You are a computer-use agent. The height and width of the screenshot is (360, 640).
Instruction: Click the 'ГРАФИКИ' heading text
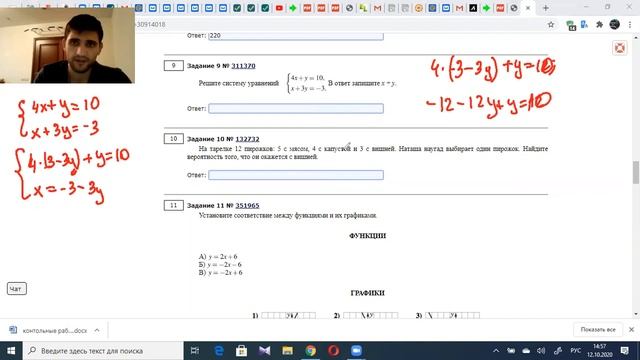(x=367, y=293)
